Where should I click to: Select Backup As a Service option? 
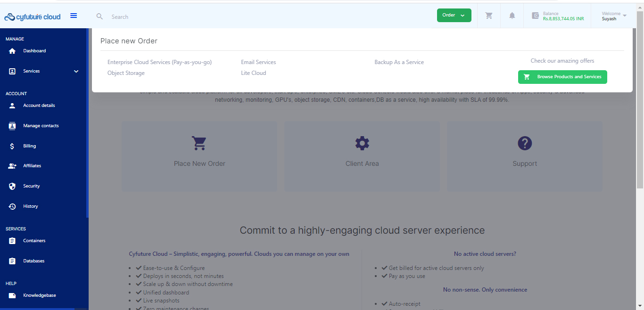coord(399,62)
